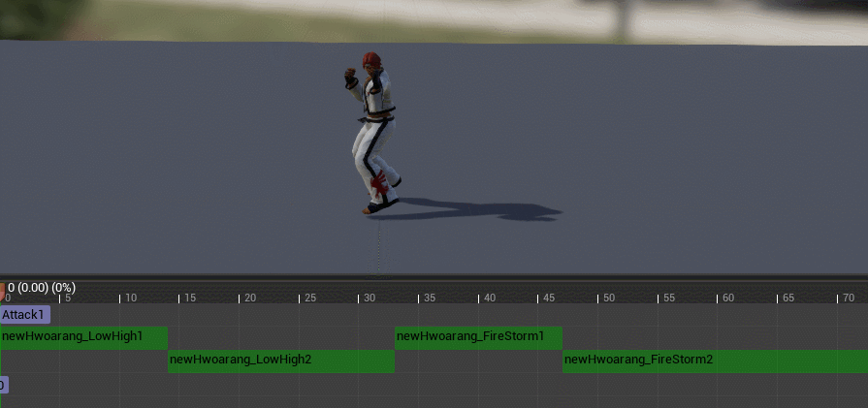Select the small '0' marker below segments
The width and height of the screenshot is (868, 408).
pyautogui.click(x=3, y=385)
